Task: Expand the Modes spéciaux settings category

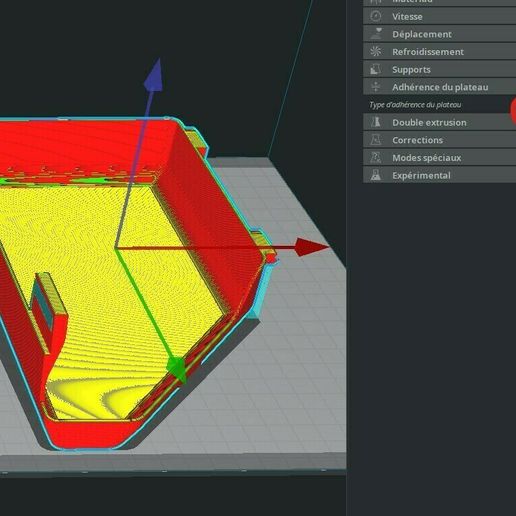Action: pos(439,158)
